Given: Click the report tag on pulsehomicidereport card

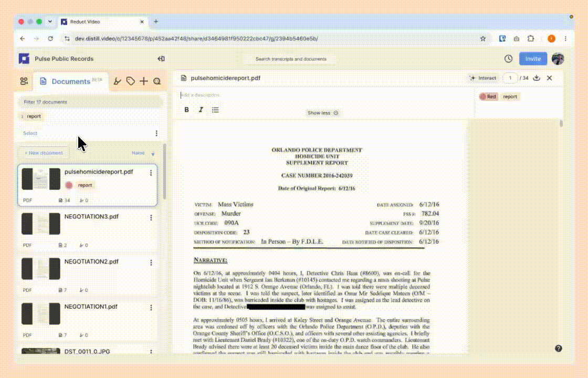Looking at the screenshot, I should (x=85, y=185).
